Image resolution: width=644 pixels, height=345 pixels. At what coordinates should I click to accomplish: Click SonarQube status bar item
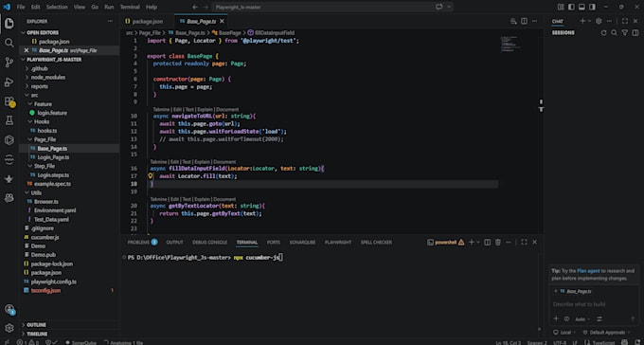pos(80,342)
